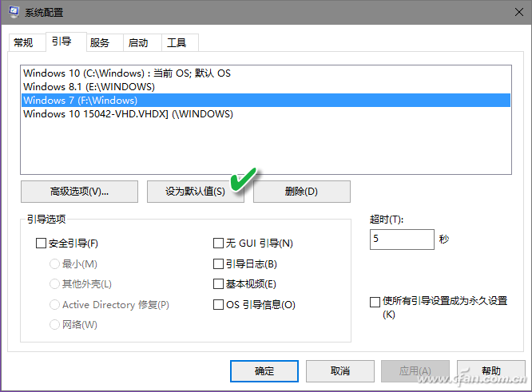Select the Windows 10 15042-VHD.VHDX entry
This screenshot has height=392, width=532.
pyautogui.click(x=266, y=114)
